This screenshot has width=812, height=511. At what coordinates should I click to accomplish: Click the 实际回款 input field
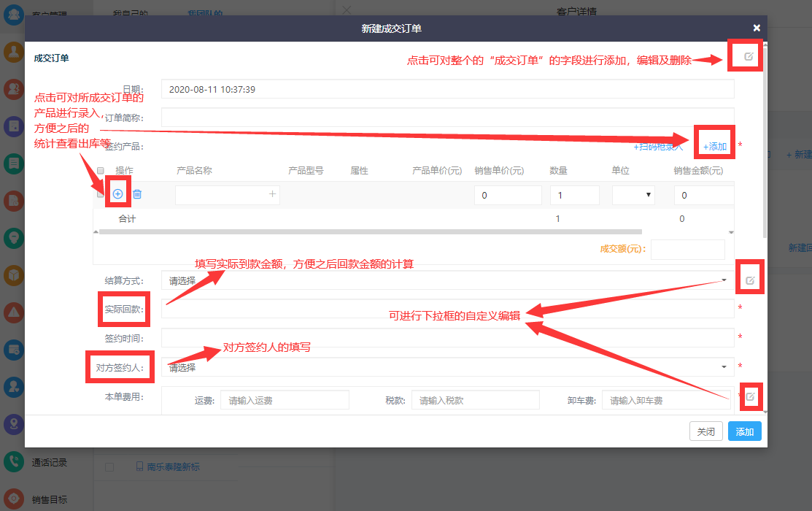pos(447,309)
